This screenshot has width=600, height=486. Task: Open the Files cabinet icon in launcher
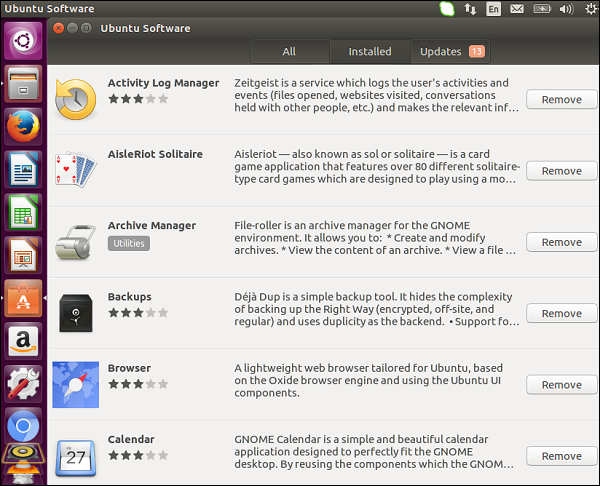coord(24,84)
